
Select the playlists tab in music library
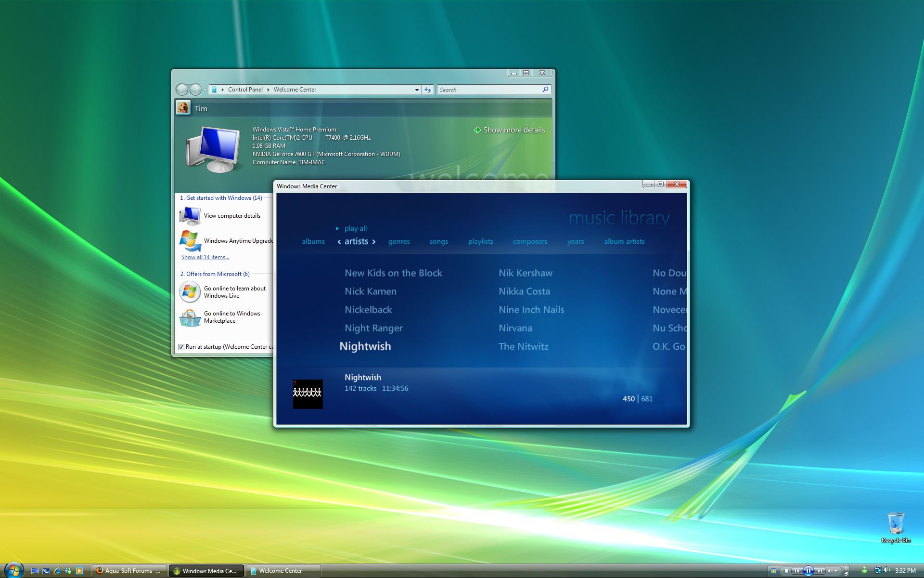click(481, 241)
